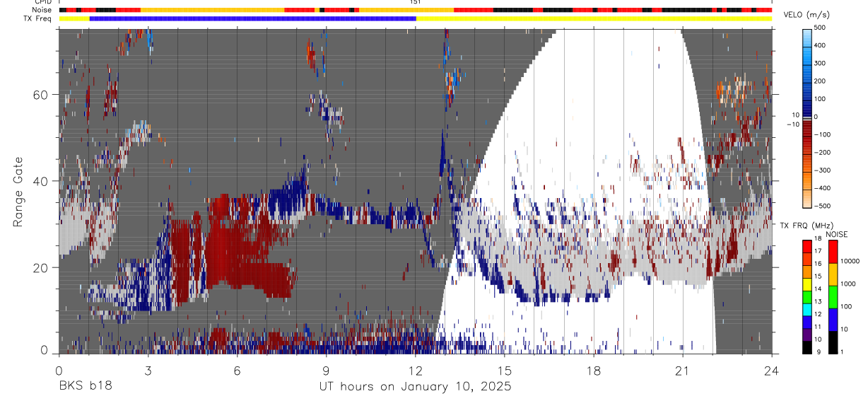Click the '60' tick label on the Range Gate axis

pyautogui.click(x=40, y=94)
